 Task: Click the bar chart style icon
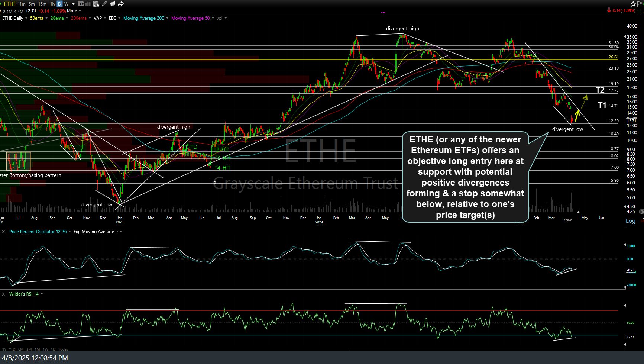(88, 4)
